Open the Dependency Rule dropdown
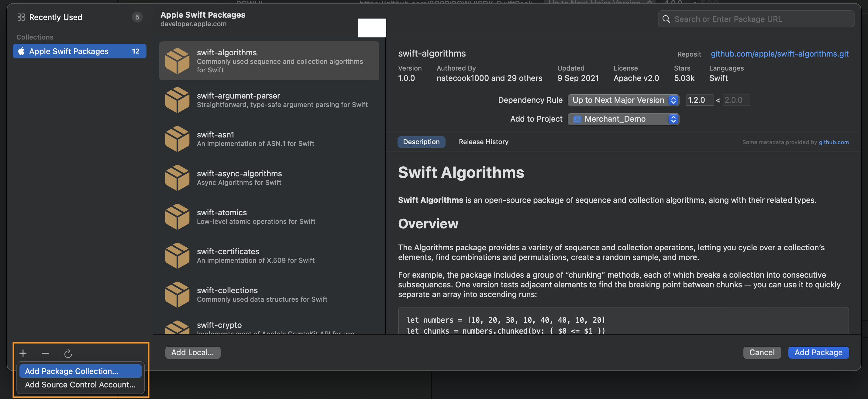868x399 pixels. 623,100
